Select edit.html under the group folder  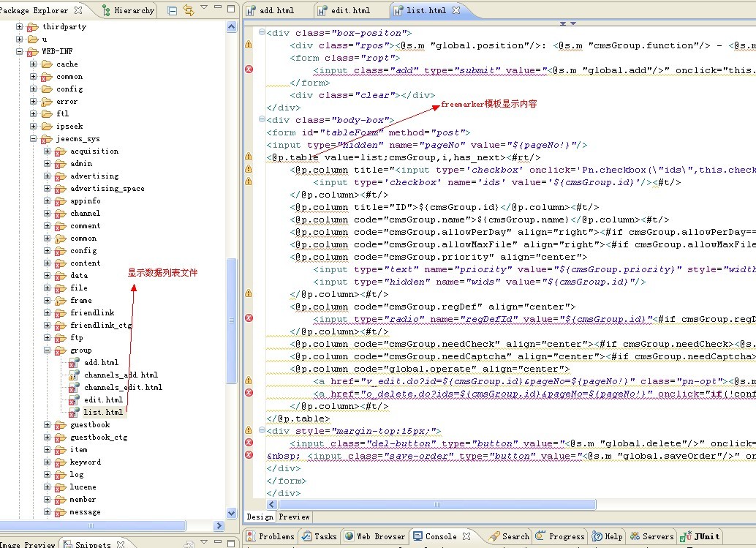103,399
